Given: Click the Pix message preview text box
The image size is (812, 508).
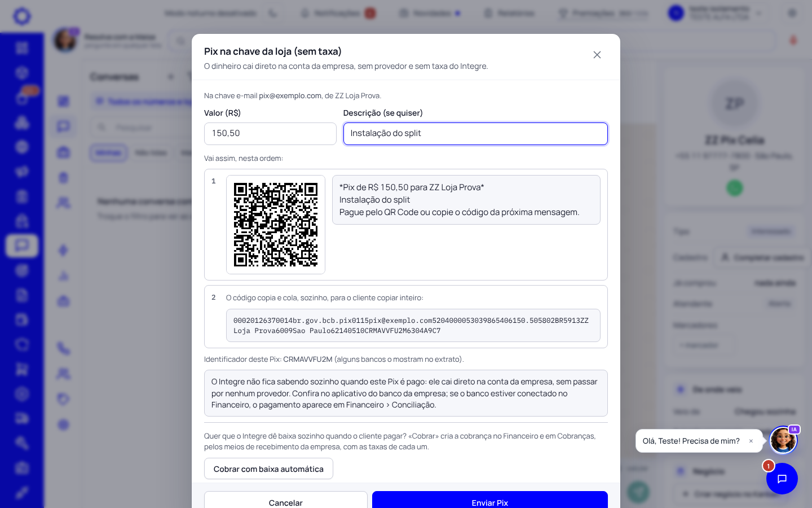Looking at the screenshot, I should (x=466, y=200).
